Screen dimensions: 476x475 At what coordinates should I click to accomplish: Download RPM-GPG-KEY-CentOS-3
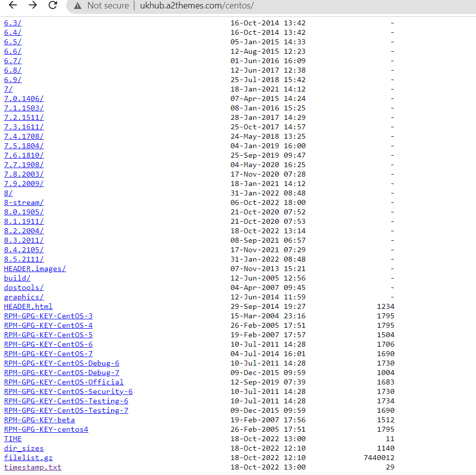(48, 316)
